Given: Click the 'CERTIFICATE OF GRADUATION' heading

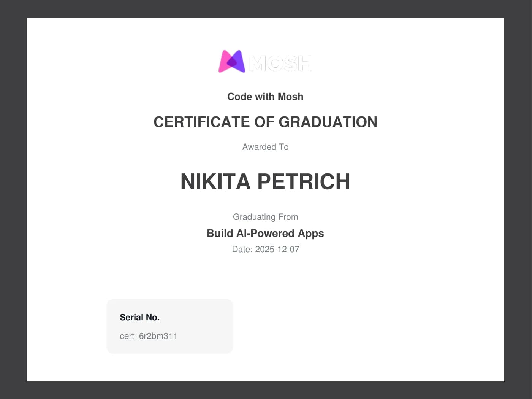Looking at the screenshot, I should (x=265, y=122).
